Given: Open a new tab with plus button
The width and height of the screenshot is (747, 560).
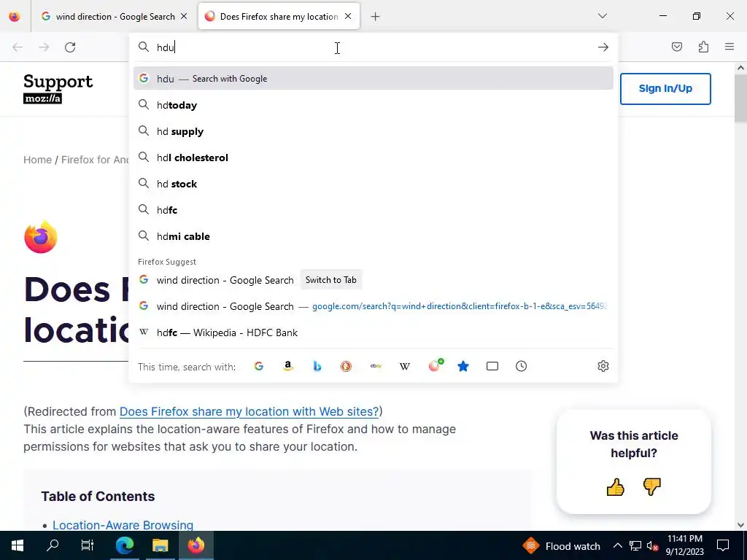Looking at the screenshot, I should click(x=376, y=17).
